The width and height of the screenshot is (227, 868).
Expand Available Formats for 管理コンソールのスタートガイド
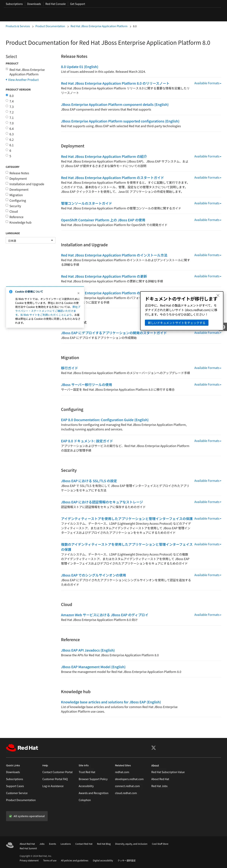pos(208,203)
